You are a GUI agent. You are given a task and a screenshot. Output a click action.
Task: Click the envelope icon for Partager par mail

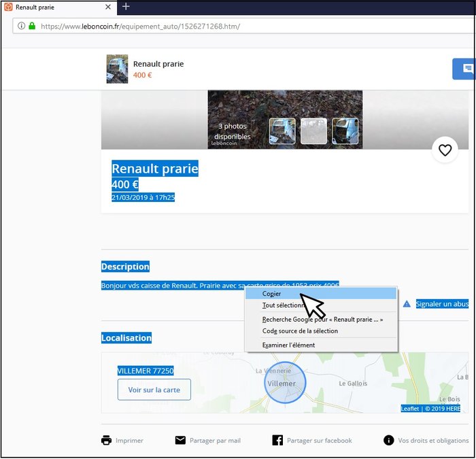(x=180, y=440)
